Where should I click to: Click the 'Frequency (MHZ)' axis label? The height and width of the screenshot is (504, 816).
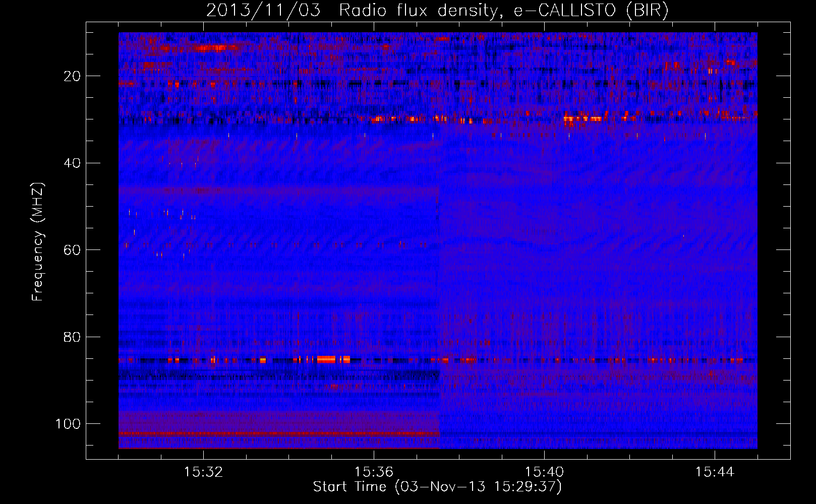tap(38, 242)
